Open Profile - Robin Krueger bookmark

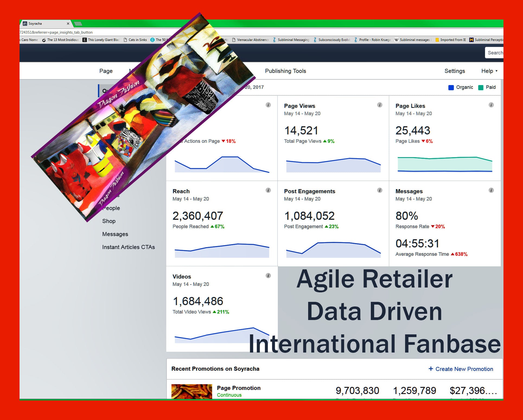[x=372, y=40]
